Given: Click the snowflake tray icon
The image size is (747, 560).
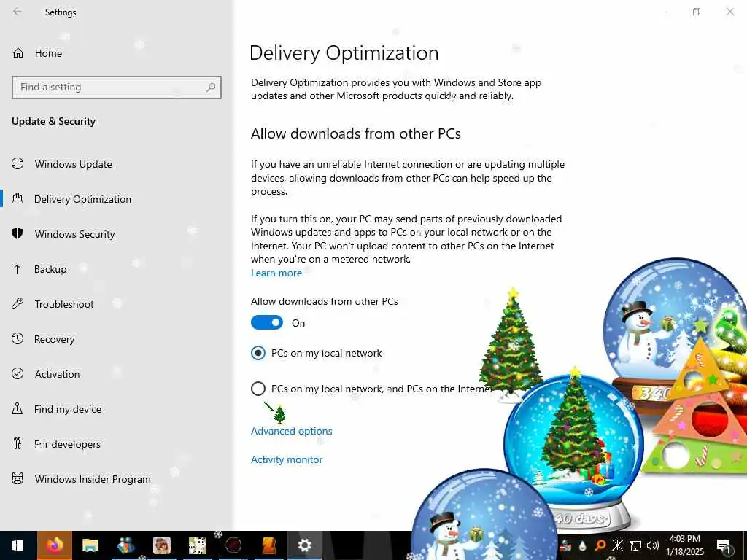Looking at the screenshot, I should (618, 545).
